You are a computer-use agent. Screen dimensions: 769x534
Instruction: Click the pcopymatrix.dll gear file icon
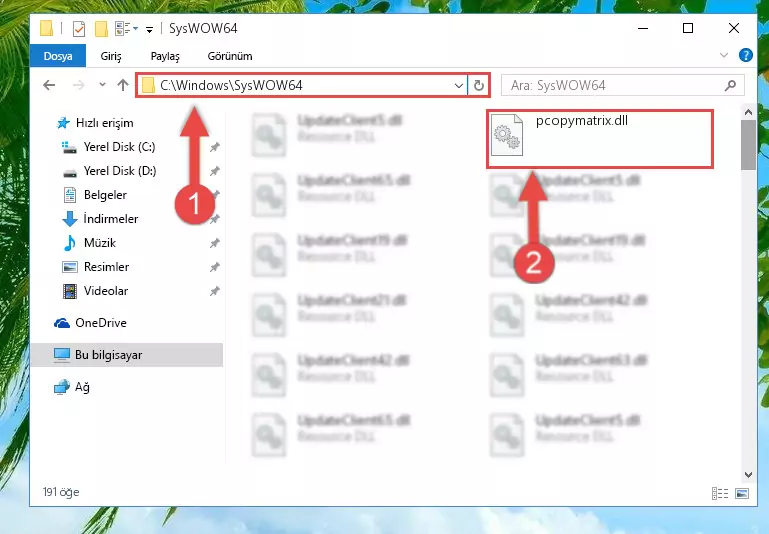point(507,134)
